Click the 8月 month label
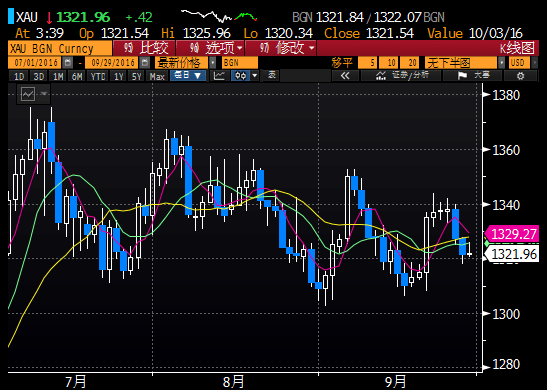Viewport: 547px width, 390px height. (233, 382)
